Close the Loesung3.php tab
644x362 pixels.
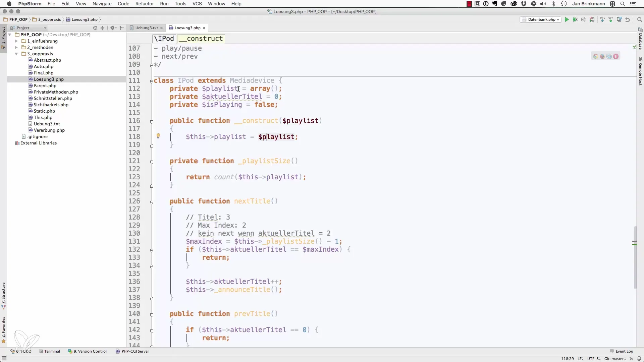tap(204, 28)
